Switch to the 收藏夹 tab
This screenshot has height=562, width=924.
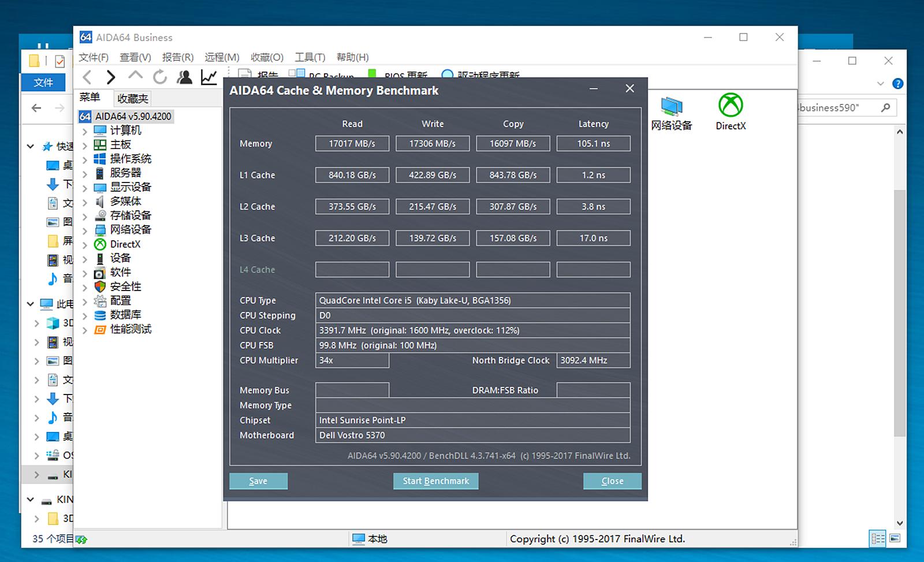pos(133,99)
